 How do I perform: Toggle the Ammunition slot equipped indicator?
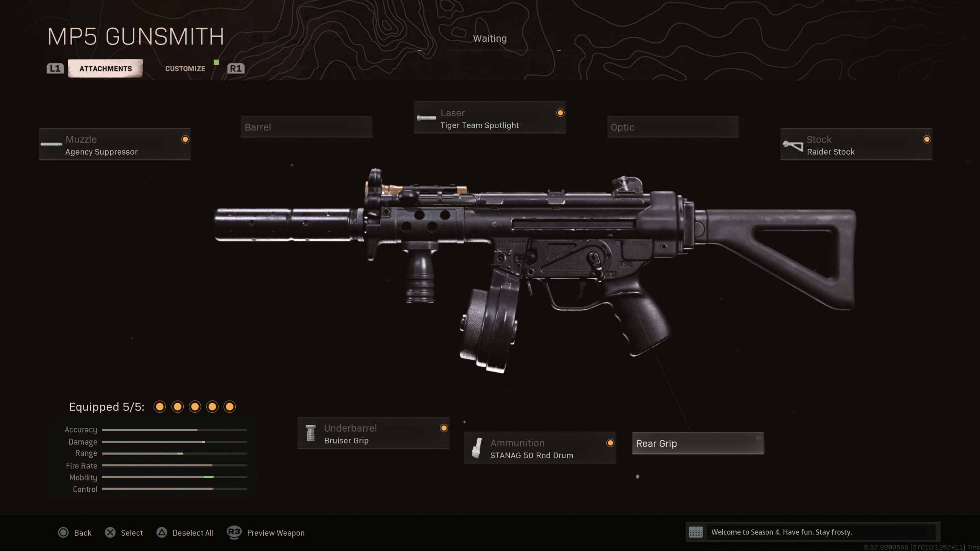[610, 443]
